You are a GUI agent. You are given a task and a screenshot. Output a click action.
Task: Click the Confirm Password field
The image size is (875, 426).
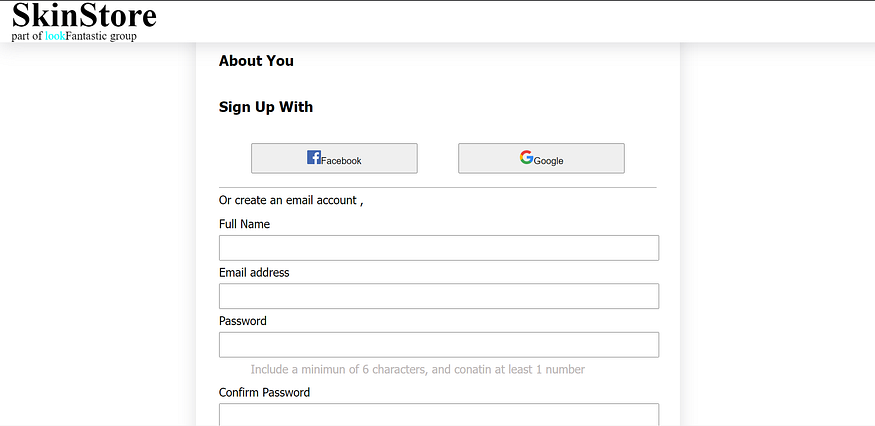point(439,414)
